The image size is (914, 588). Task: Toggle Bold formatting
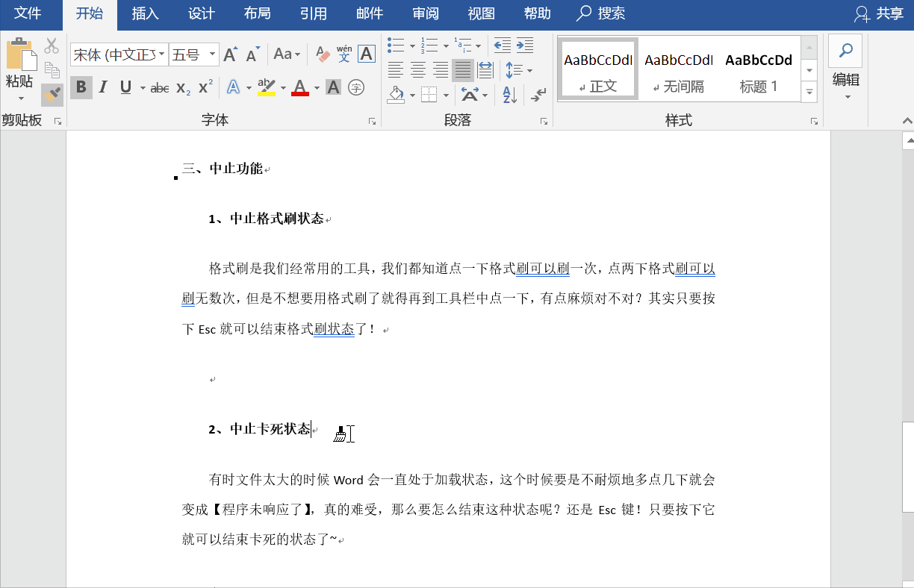coord(81,87)
